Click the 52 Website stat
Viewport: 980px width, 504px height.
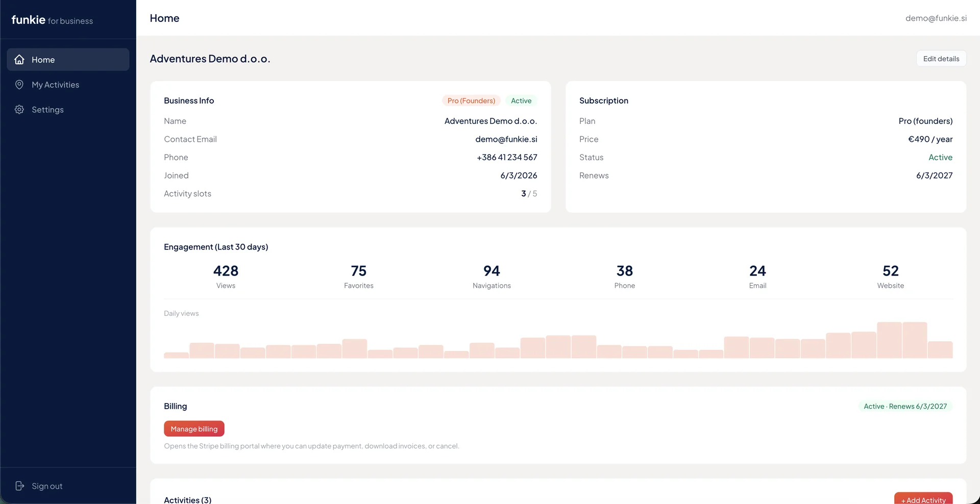pos(891,276)
